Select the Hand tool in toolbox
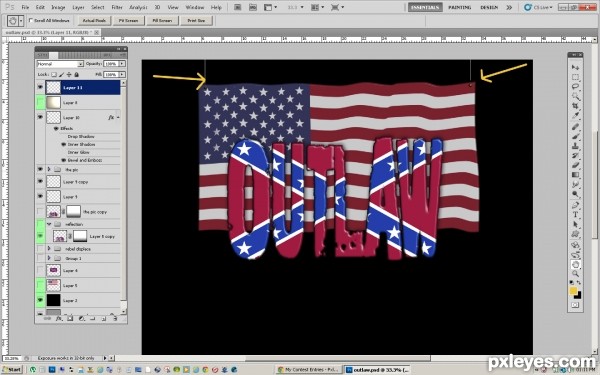Image resolution: width=600 pixels, height=375 pixels. [x=575, y=264]
